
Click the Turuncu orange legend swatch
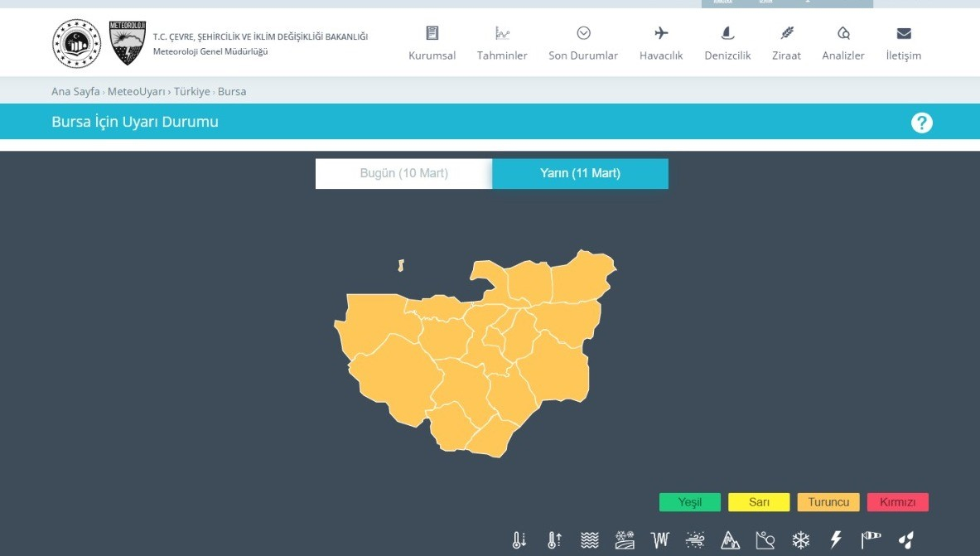tap(828, 502)
